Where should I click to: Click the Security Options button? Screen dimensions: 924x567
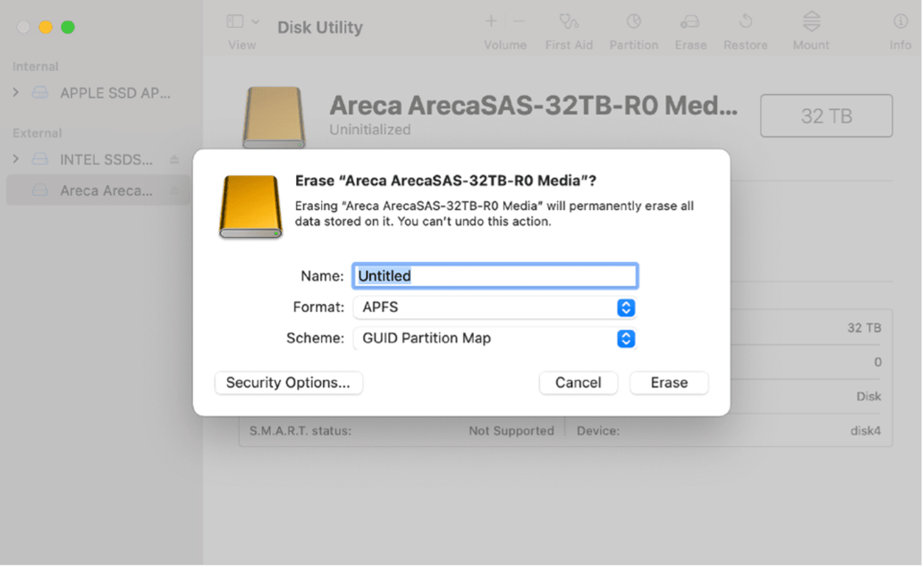pos(288,383)
